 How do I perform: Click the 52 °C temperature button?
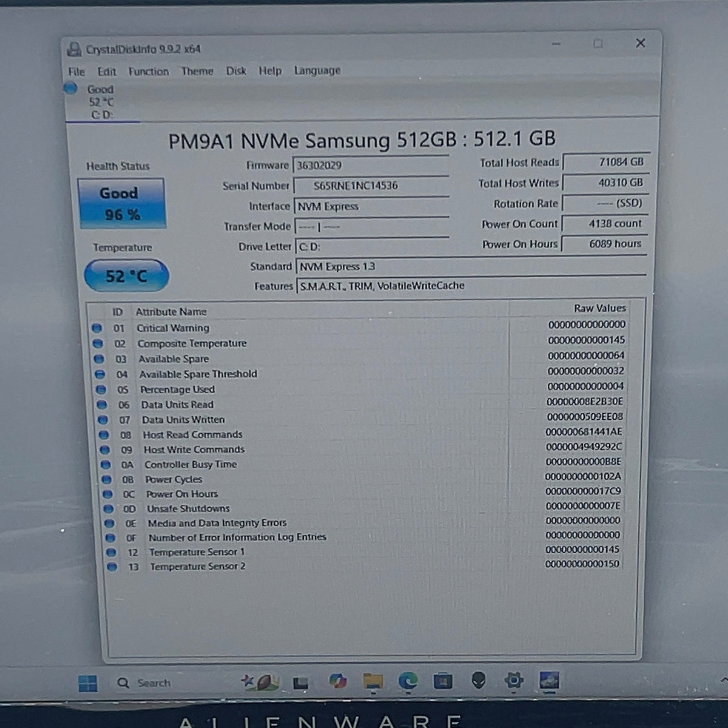(126, 276)
